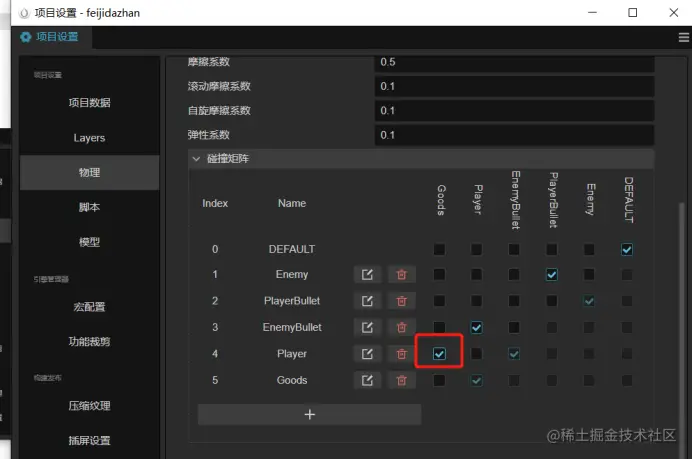692x459 pixels.
Task: Open 脚本 settings page
Action: [x=90, y=207]
